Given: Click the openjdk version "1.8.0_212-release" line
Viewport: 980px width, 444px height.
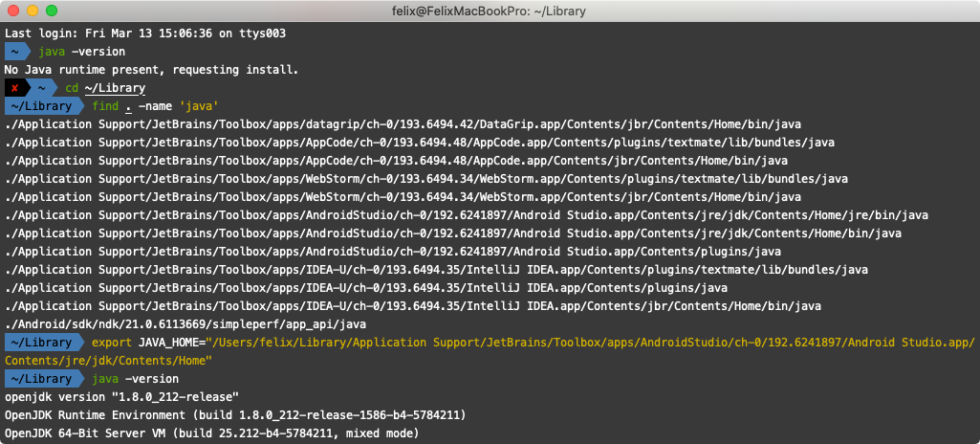Looking at the screenshot, I should (121, 397).
